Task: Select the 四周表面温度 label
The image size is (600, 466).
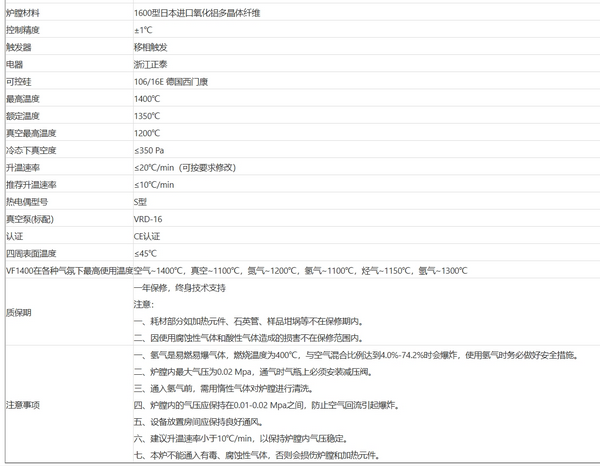Action: [x=31, y=254]
